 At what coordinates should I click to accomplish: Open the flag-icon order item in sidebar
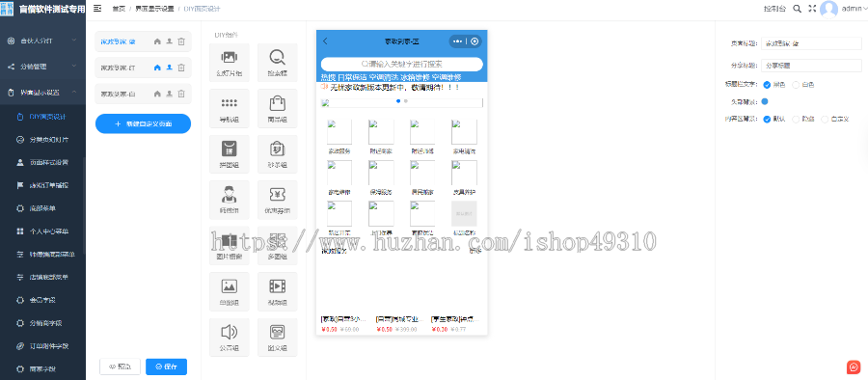42,185
